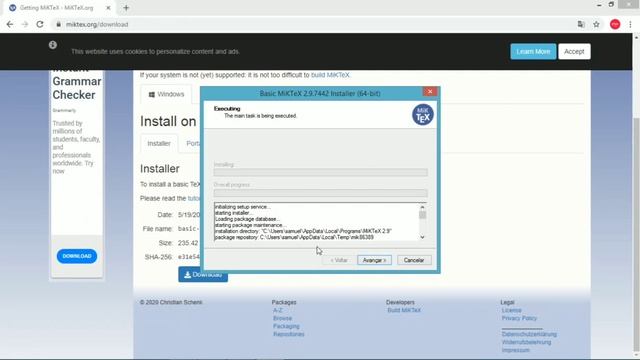Screen dimensions: 640x360
Task: Click the disabled Voltar button
Action: (x=339, y=260)
